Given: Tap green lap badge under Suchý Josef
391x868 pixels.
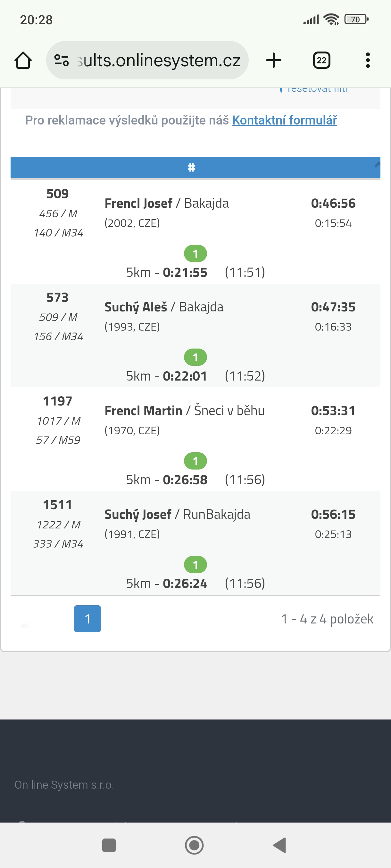Looking at the screenshot, I should tap(195, 564).
